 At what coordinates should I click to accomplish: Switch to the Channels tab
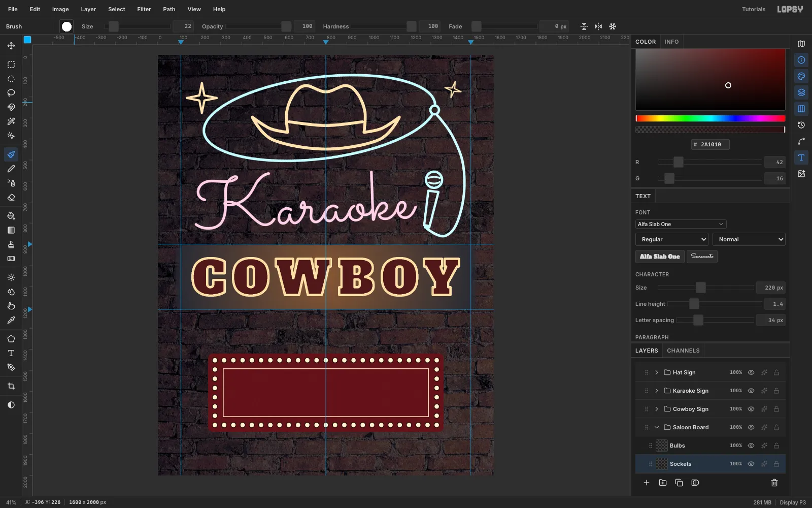coord(683,351)
